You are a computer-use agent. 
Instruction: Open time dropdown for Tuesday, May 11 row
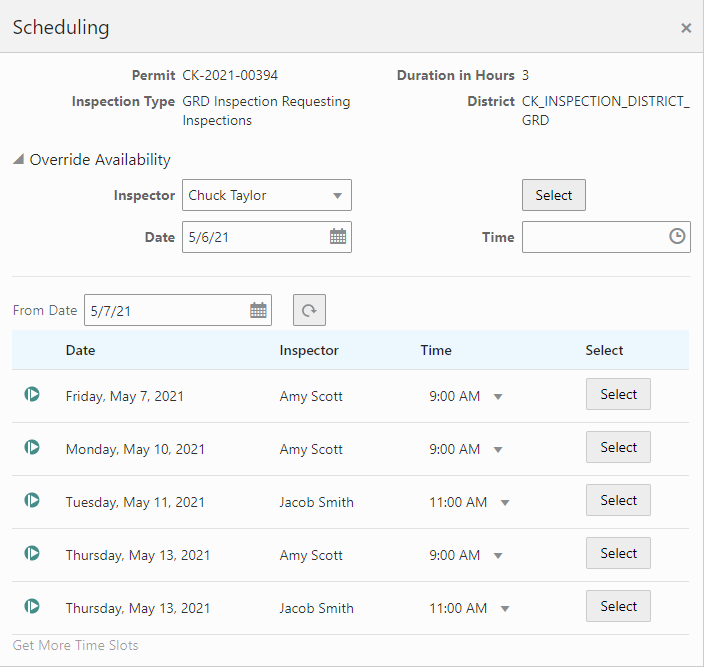[x=505, y=503]
